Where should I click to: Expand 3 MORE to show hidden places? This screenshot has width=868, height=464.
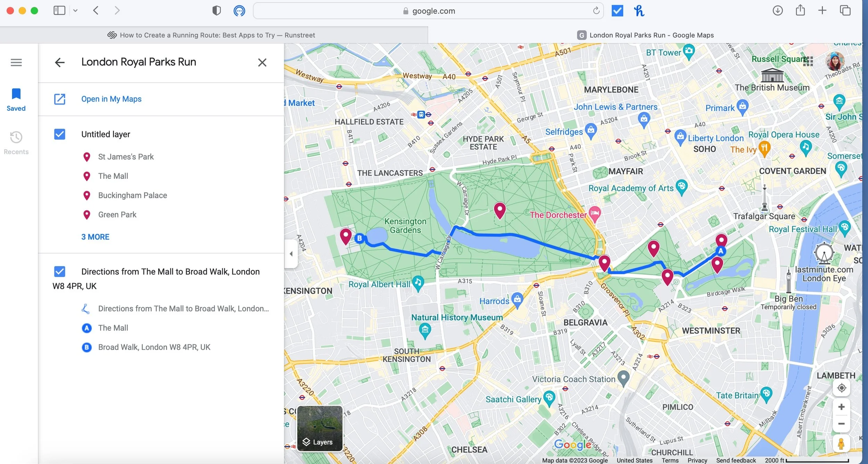[x=95, y=237]
